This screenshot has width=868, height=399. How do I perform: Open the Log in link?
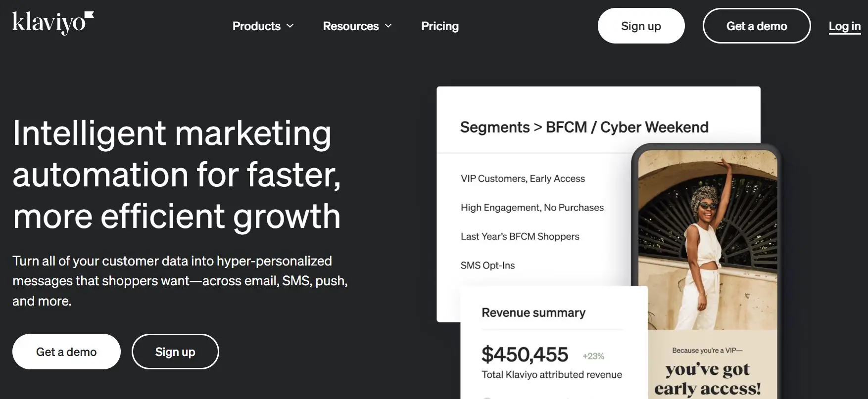tap(845, 26)
